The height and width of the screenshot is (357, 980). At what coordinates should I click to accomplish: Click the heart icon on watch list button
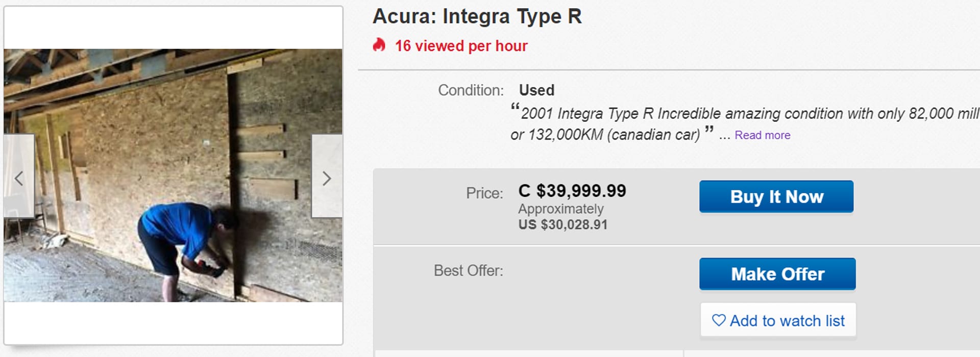pyautogui.click(x=719, y=320)
